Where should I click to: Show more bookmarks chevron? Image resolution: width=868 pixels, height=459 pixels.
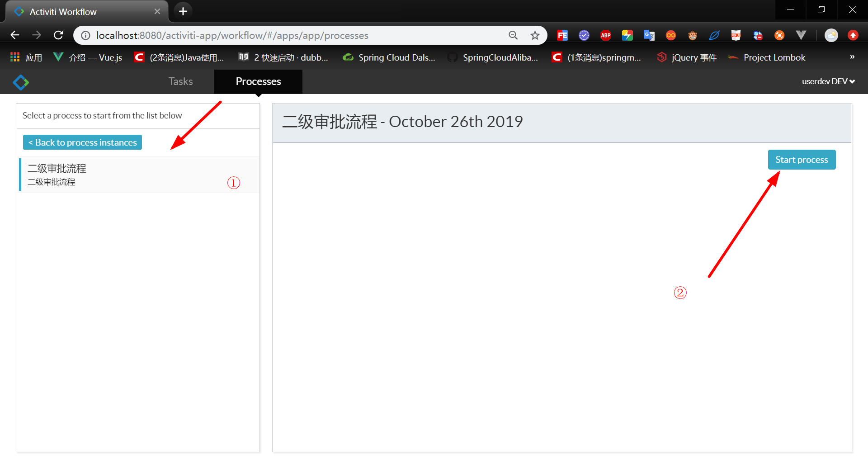click(852, 57)
